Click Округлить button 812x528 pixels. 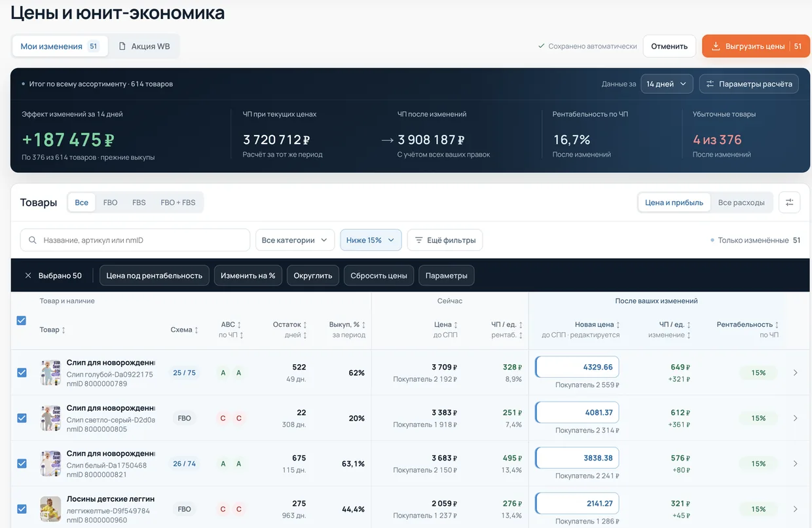click(x=313, y=276)
